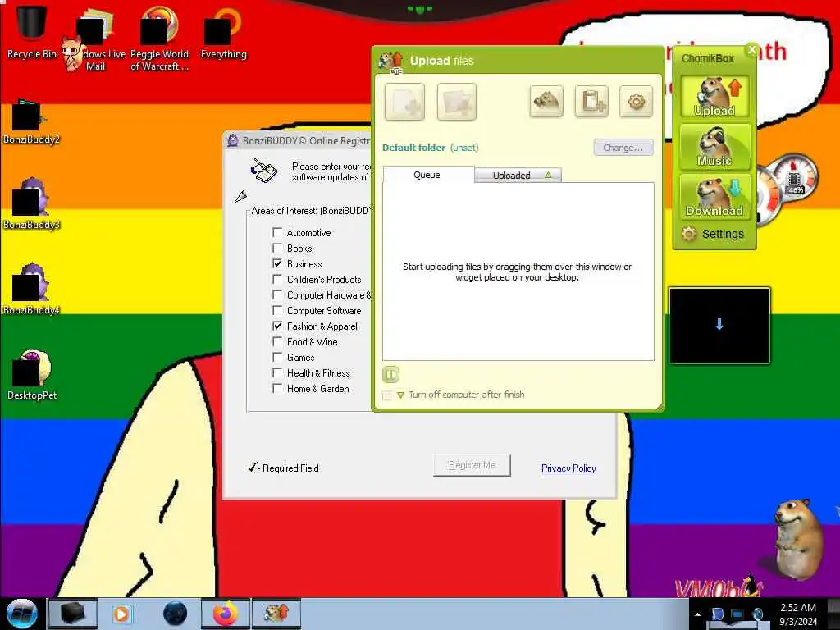The image size is (840, 630).
Task: Check the Automotive interest checkbox
Action: coord(277,232)
